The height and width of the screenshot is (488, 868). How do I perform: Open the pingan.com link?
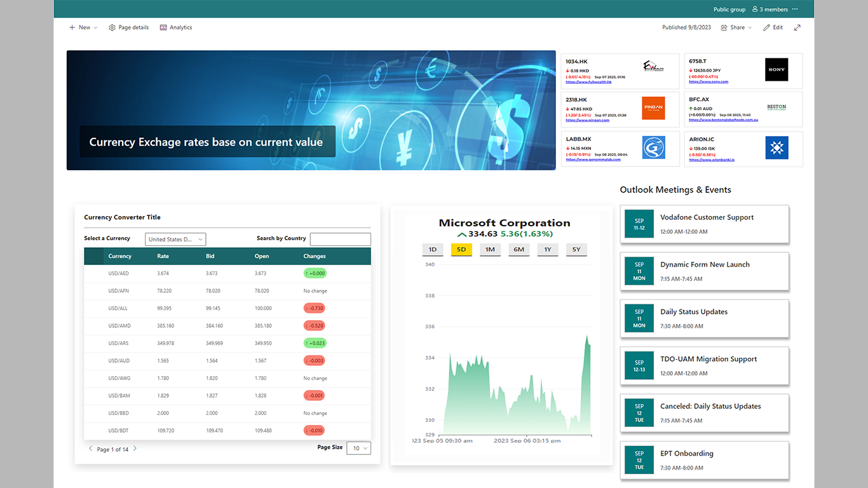click(587, 120)
